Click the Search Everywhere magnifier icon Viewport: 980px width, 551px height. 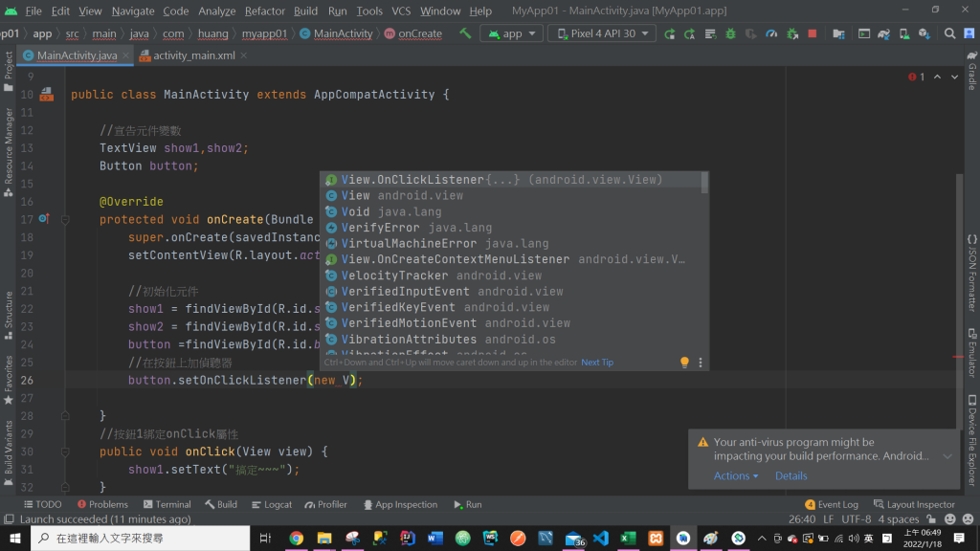click(950, 33)
